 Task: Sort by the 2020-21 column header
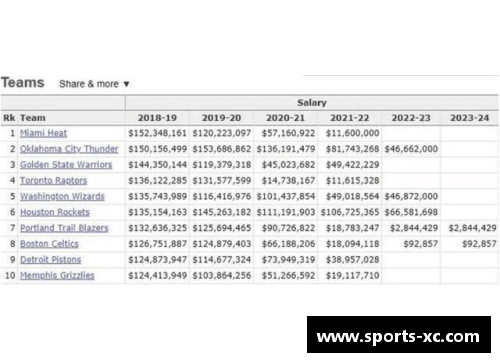click(x=285, y=118)
